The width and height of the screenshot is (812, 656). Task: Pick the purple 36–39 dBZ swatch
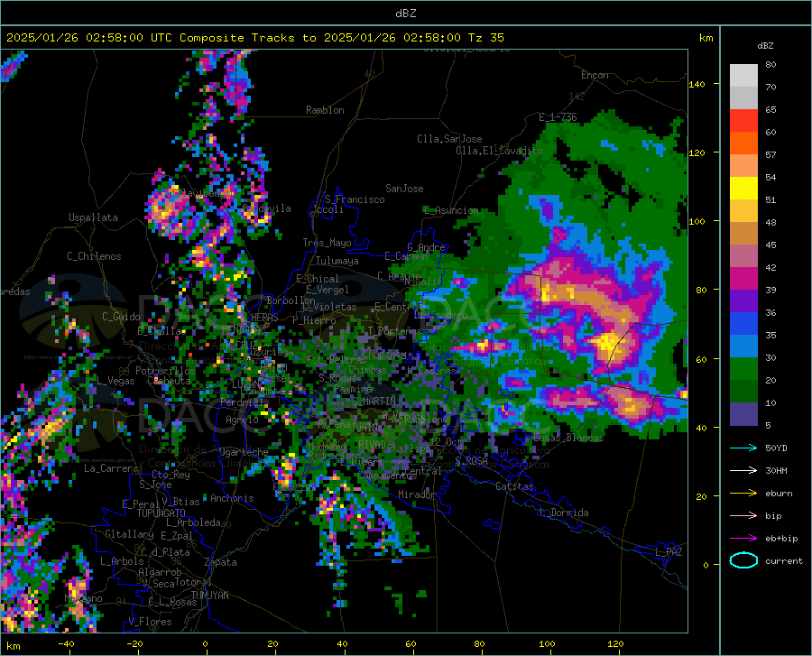pyautogui.click(x=743, y=301)
